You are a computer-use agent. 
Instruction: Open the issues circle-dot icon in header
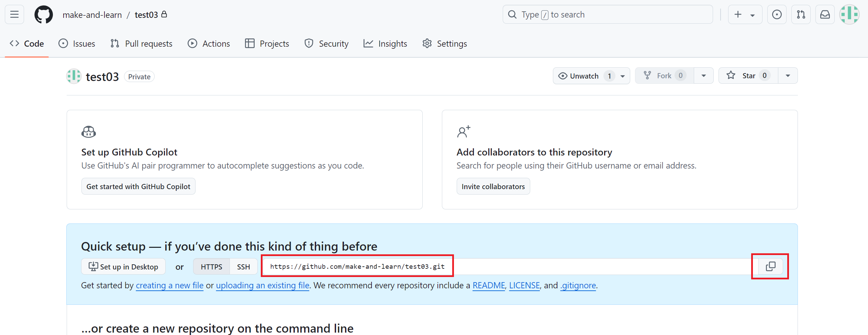click(x=777, y=14)
